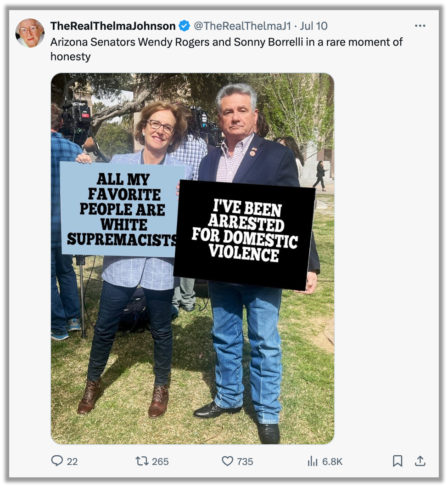Click the black sign in the photo
The image size is (448, 487).
(245, 235)
